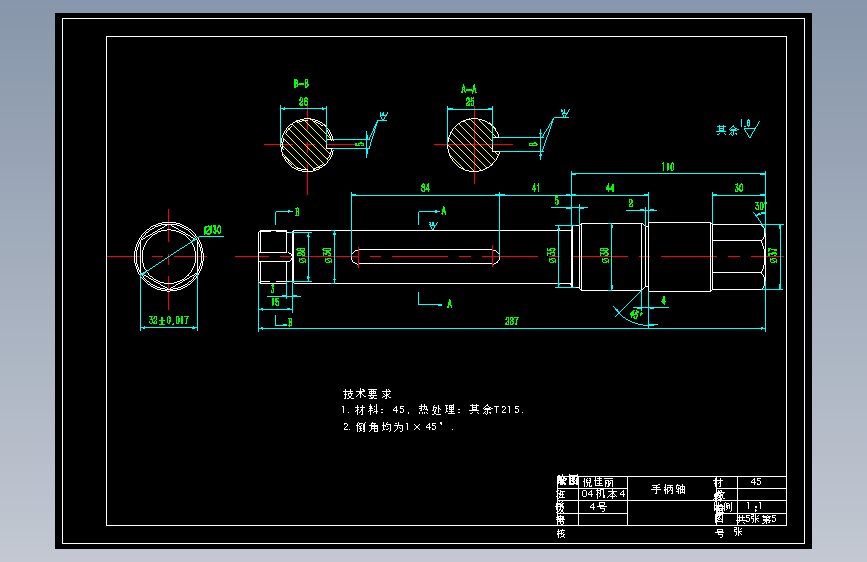This screenshot has height=562, width=867.
Task: Select the material value 45 in title block
Action: pyautogui.click(x=756, y=482)
